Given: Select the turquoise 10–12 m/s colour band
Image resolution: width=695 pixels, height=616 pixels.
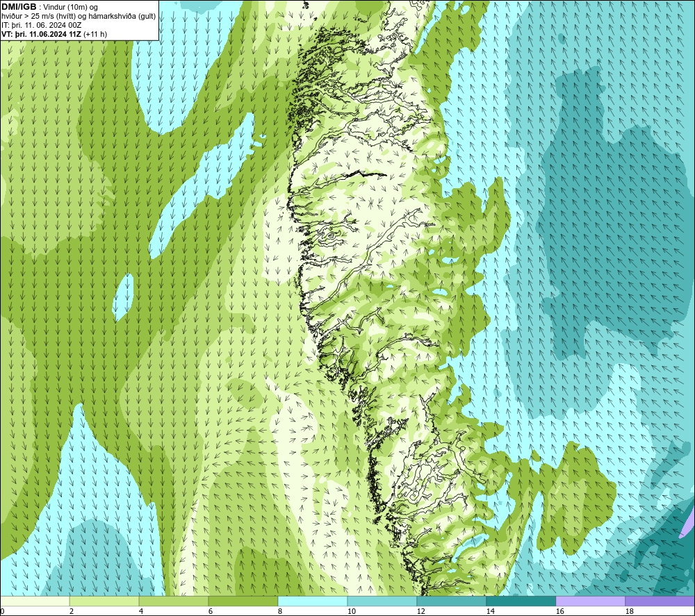Looking at the screenshot, I should pyautogui.click(x=382, y=601).
